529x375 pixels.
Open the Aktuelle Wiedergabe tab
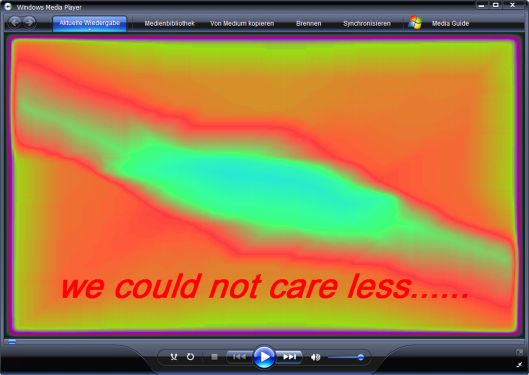point(89,23)
